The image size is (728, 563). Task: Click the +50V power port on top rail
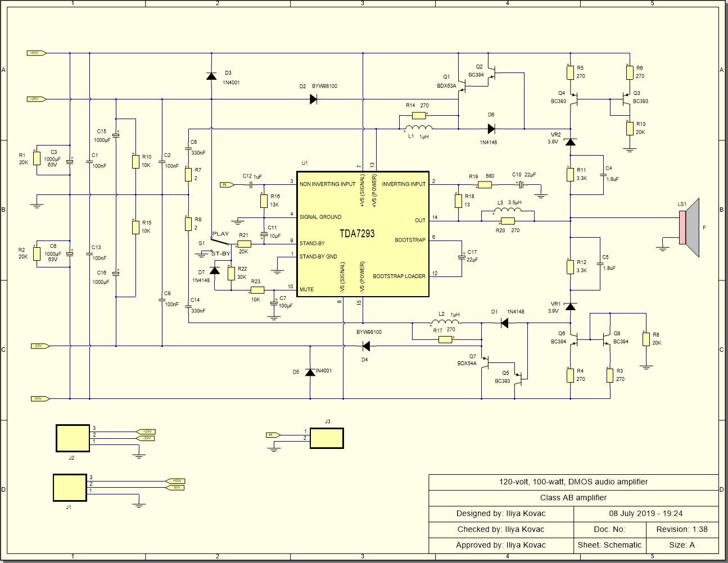pos(37,53)
